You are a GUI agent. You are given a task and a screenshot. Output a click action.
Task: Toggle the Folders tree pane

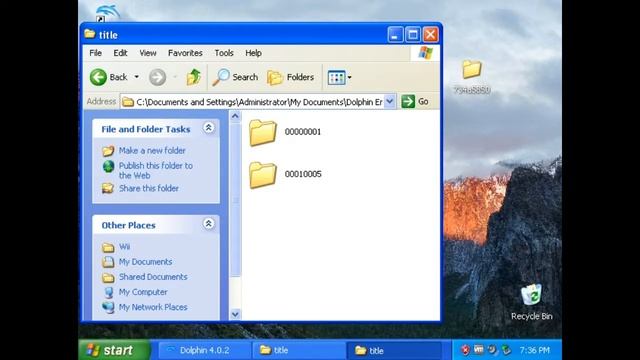[290, 77]
